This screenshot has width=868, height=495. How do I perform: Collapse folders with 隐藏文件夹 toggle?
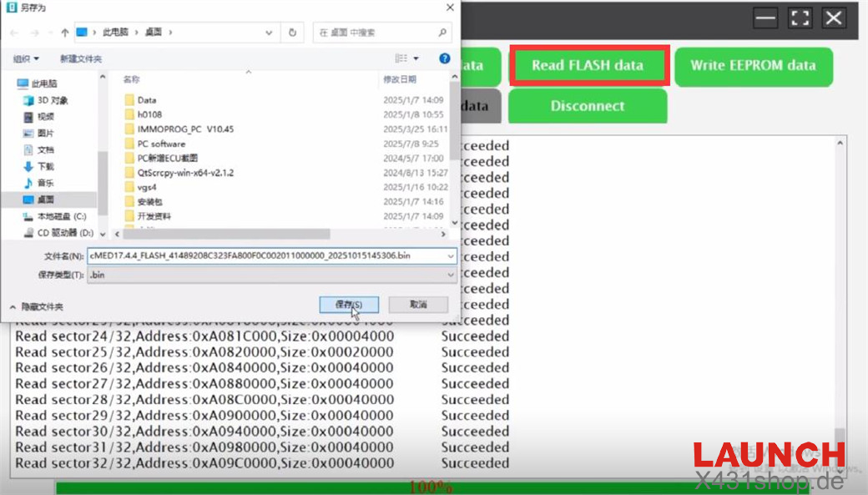tap(36, 306)
